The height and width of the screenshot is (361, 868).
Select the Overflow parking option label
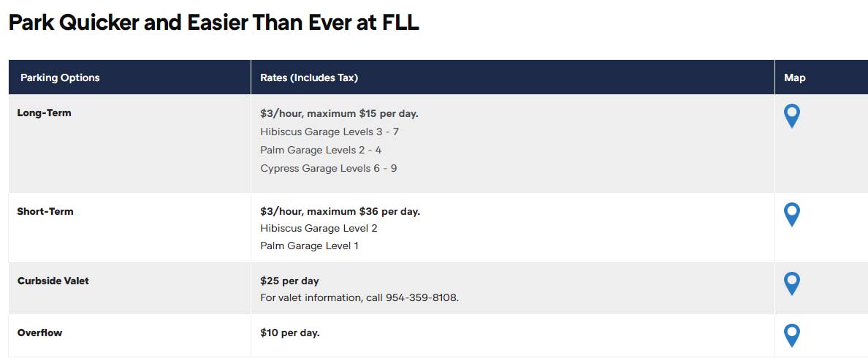coord(40,332)
